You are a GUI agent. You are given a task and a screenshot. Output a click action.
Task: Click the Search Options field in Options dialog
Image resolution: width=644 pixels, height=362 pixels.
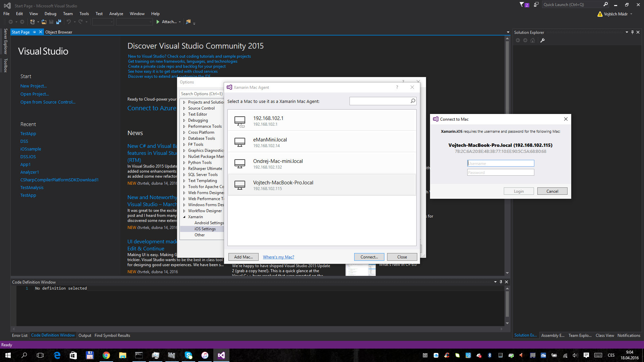pos(202,94)
